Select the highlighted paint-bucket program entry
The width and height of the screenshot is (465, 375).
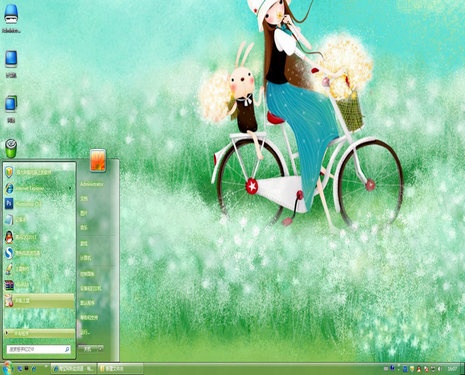39,301
